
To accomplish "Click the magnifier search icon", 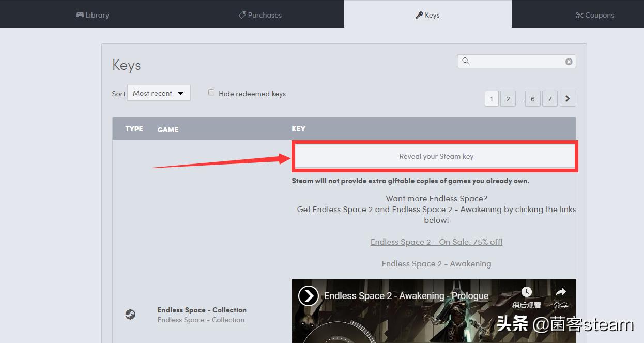I will pyautogui.click(x=466, y=61).
